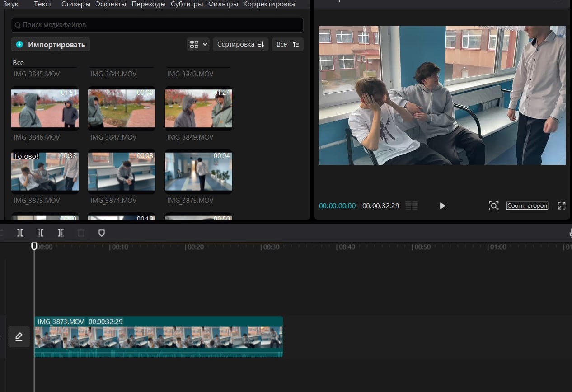This screenshot has height=392, width=572.
Task: Click the 00:30 mark on timeline ruler
Action: click(271, 247)
